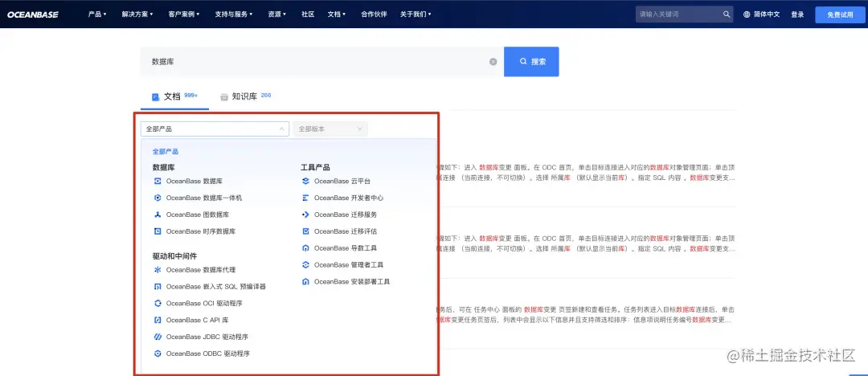Viewport: 868px width, 376px height.
Task: Click the OceanBase 安装部署工具 icon
Action: (305, 281)
